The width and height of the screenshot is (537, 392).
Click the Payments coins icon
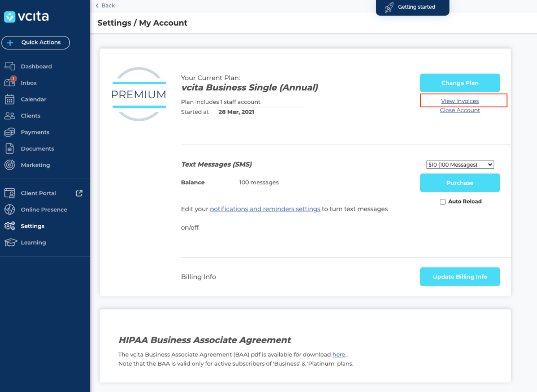click(10, 132)
